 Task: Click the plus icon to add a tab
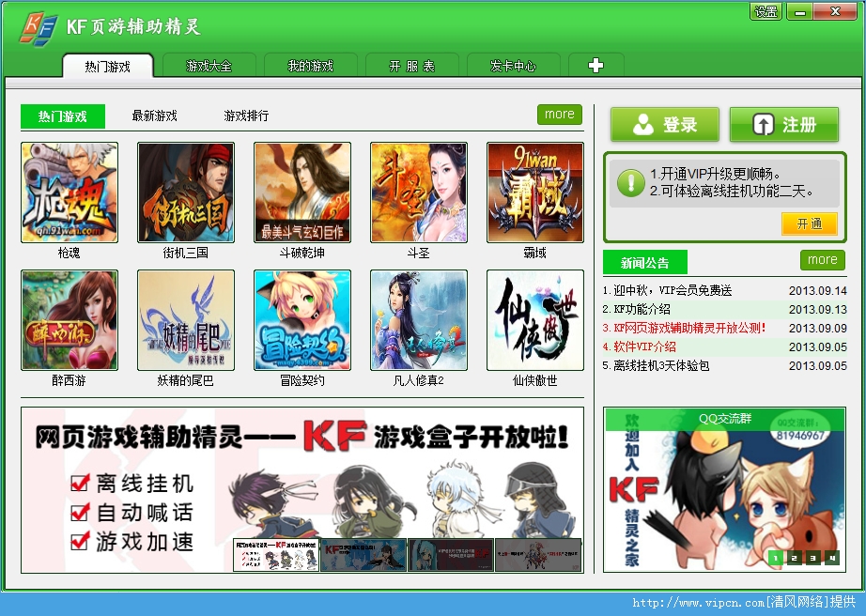(595, 66)
